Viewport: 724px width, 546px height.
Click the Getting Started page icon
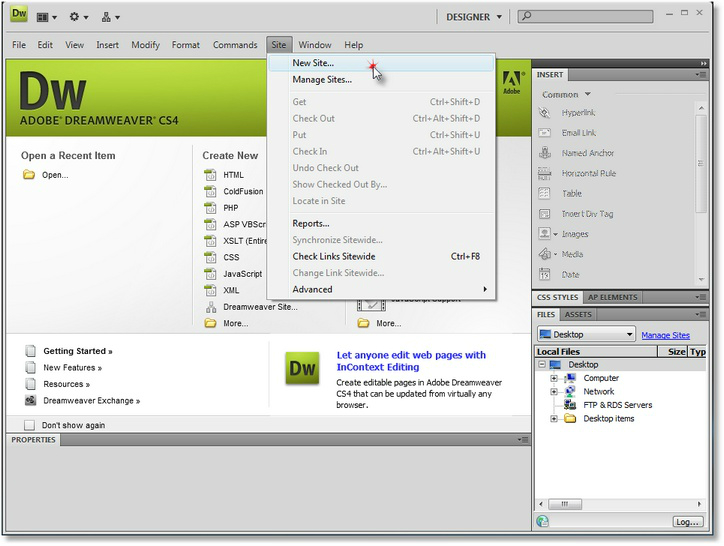click(x=30, y=351)
